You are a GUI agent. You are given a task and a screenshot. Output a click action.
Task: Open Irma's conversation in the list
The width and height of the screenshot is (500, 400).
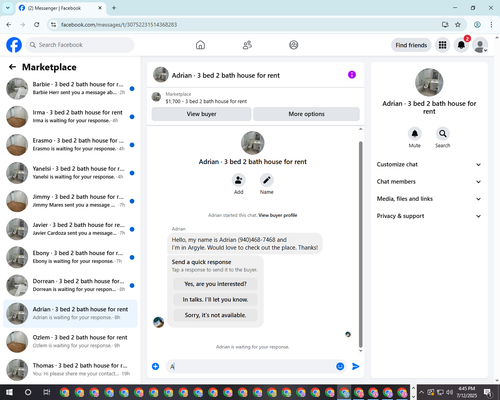(x=70, y=117)
